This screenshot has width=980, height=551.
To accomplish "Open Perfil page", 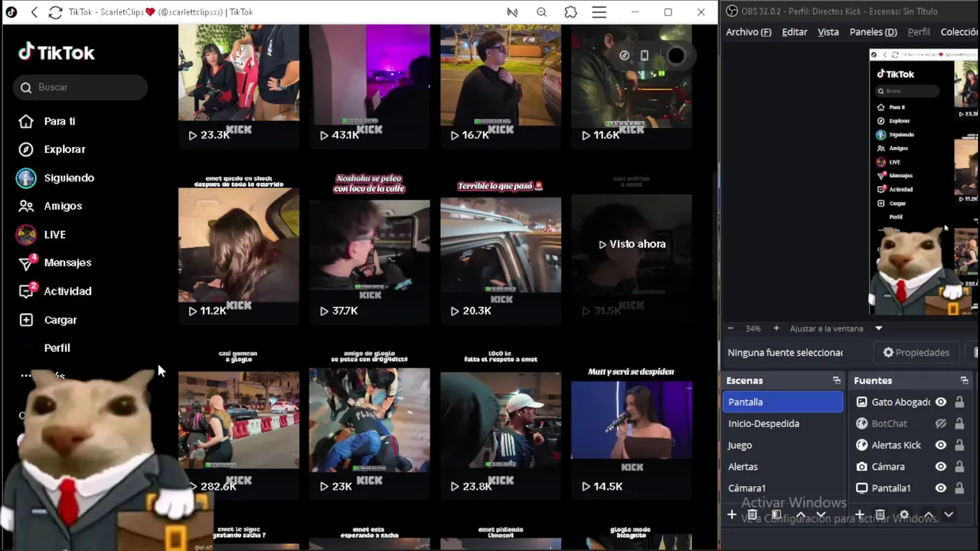I will pyautogui.click(x=57, y=347).
